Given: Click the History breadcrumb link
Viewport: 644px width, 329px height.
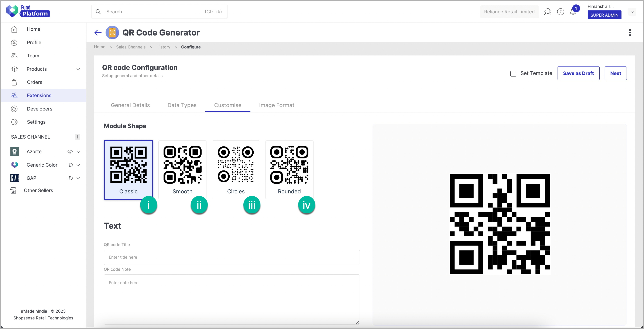Looking at the screenshot, I should [x=163, y=47].
